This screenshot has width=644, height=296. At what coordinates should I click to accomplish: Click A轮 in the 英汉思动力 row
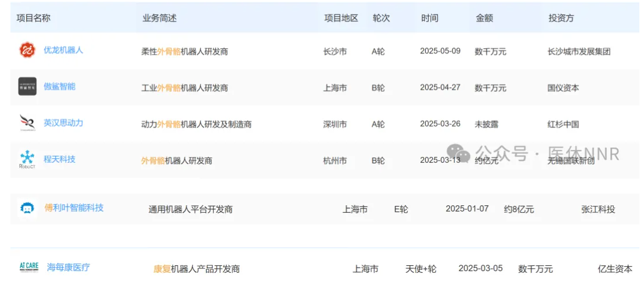[x=378, y=124]
